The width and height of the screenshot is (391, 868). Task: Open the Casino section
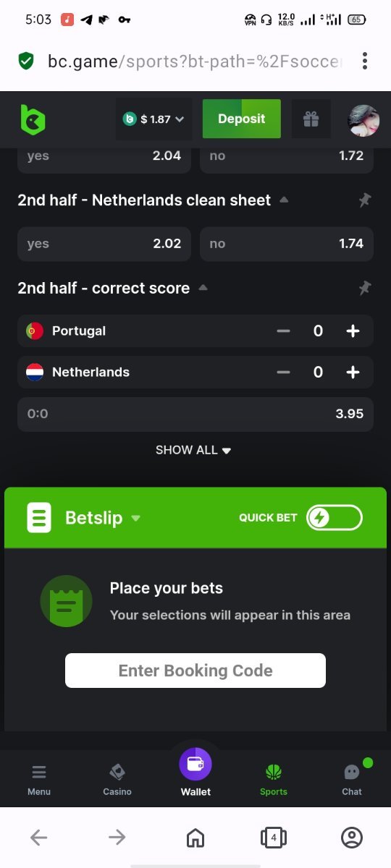click(x=117, y=779)
